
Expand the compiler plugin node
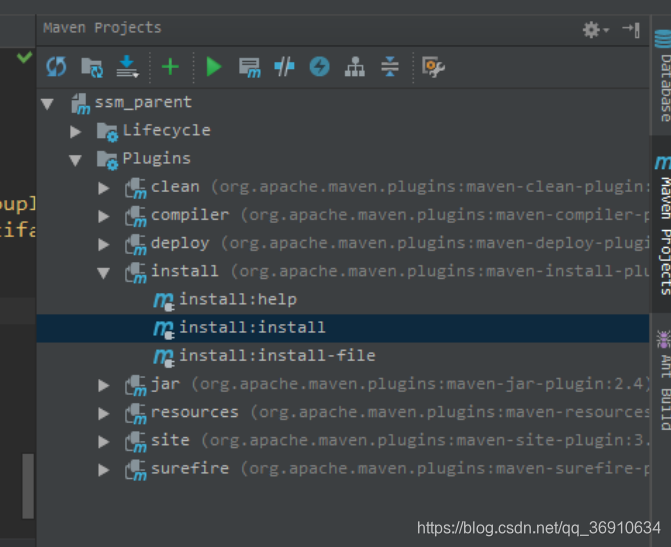(x=104, y=216)
